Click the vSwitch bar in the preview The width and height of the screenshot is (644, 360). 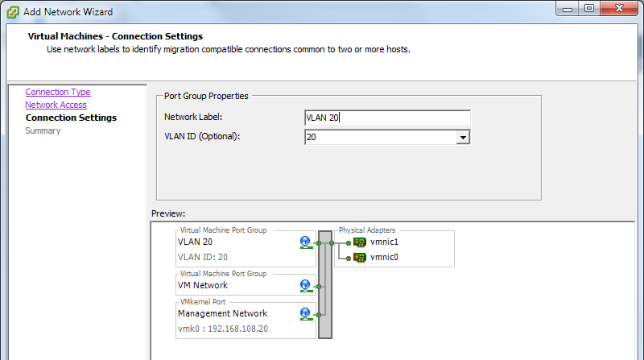325,285
